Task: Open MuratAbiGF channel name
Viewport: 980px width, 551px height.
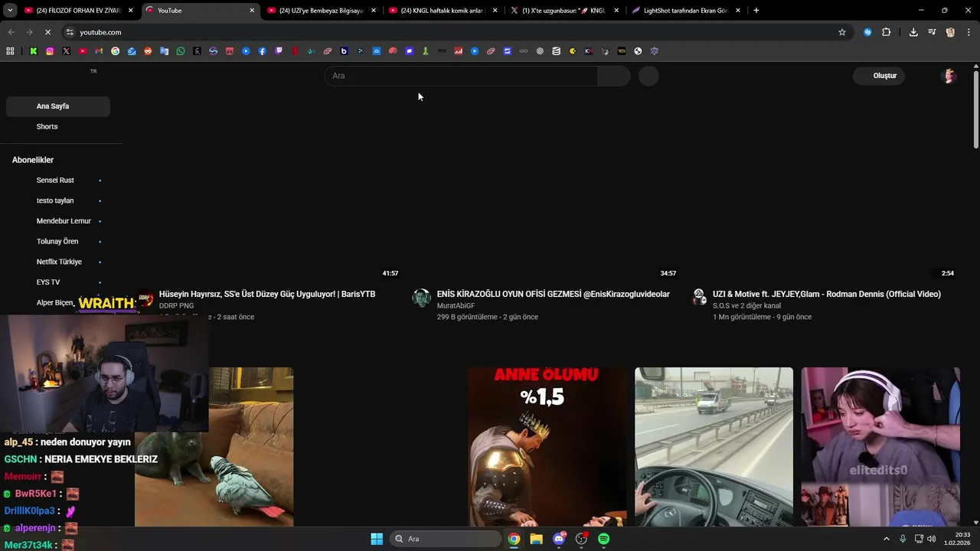Action: point(456,305)
